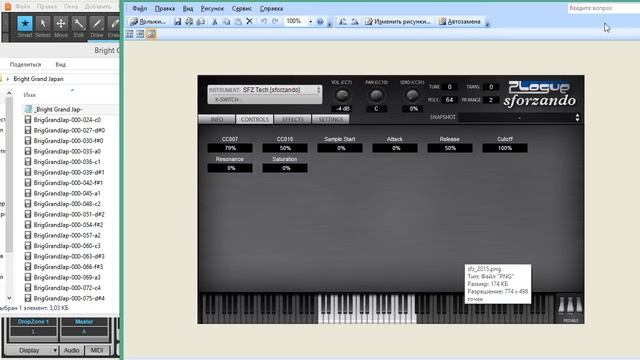
Task: Click the Ярлыки shortcuts toolbar button
Action: [148, 22]
